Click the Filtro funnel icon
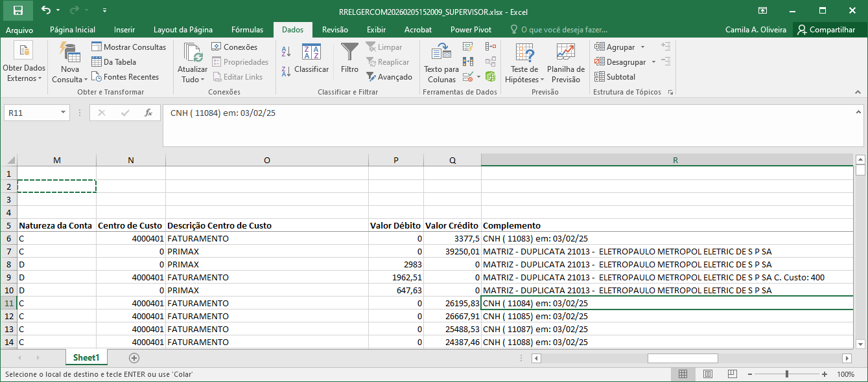This screenshot has width=868, height=382. pyautogui.click(x=349, y=53)
